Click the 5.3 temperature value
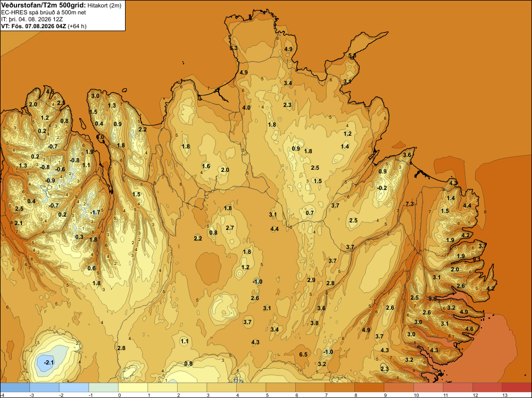The width and height of the screenshot is (532, 398). point(234,48)
